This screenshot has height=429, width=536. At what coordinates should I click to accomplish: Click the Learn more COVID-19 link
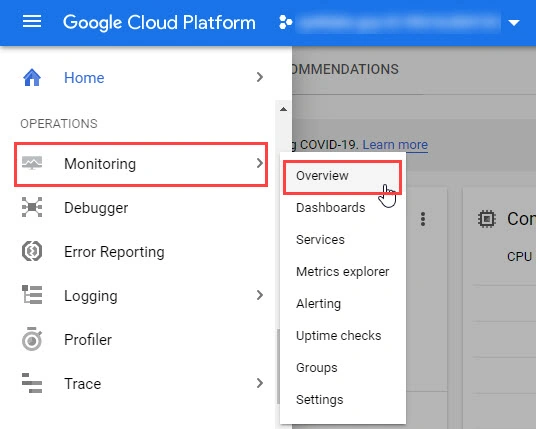[x=395, y=145]
